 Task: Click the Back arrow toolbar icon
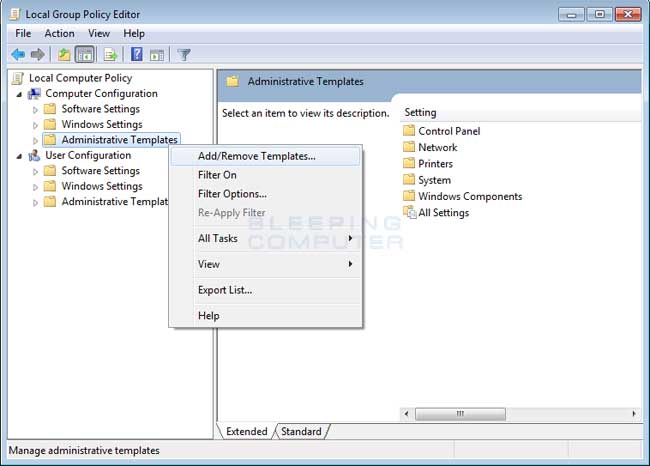[18, 54]
